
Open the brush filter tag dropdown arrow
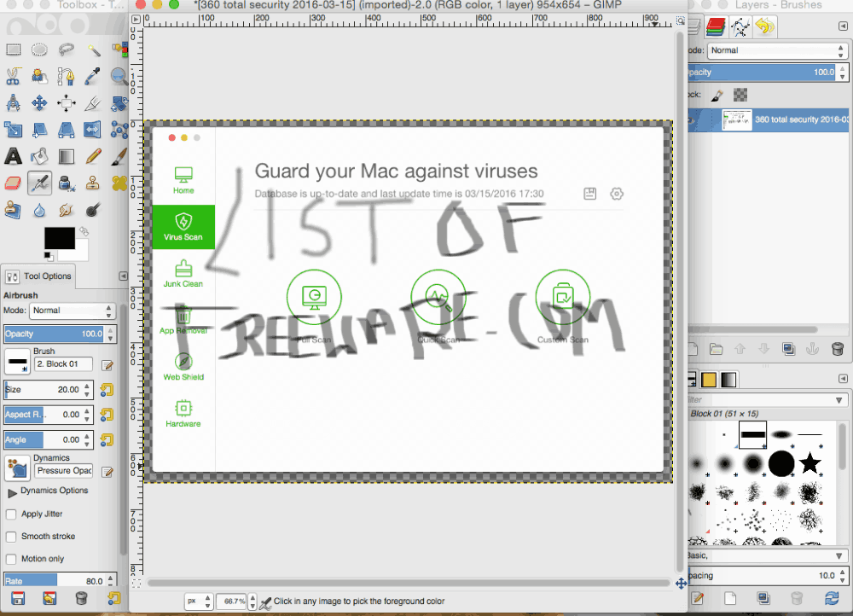point(838,400)
